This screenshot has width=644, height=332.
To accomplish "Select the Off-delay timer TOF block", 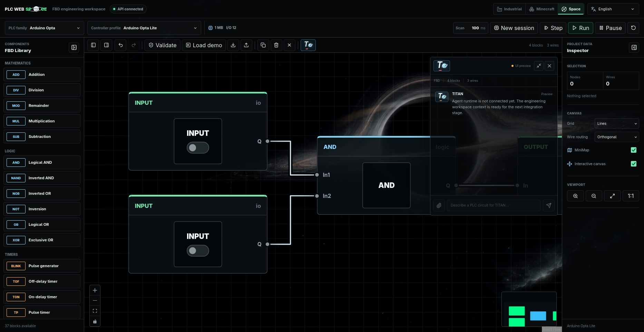I will [x=42, y=281].
